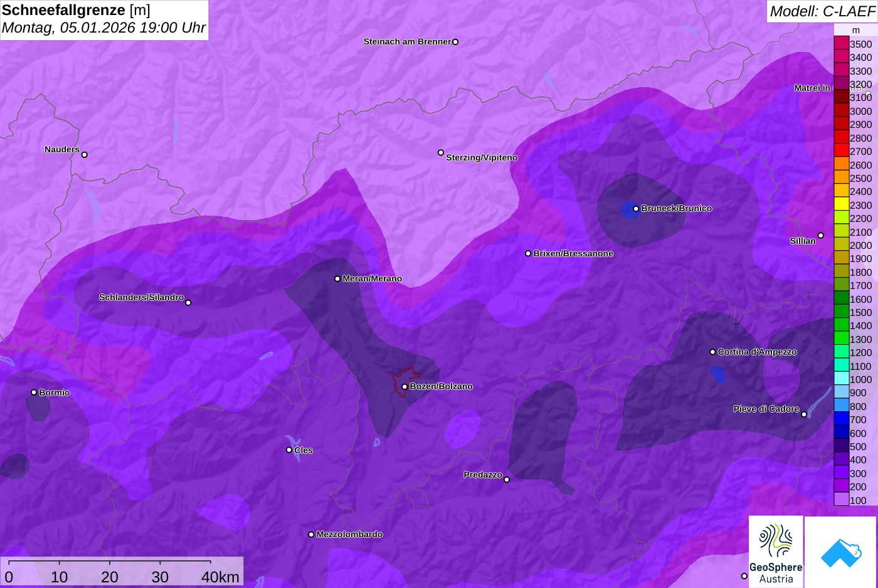Click the Cles map marker dot
Image resolution: width=878 pixels, height=588 pixels.
pyautogui.click(x=289, y=450)
